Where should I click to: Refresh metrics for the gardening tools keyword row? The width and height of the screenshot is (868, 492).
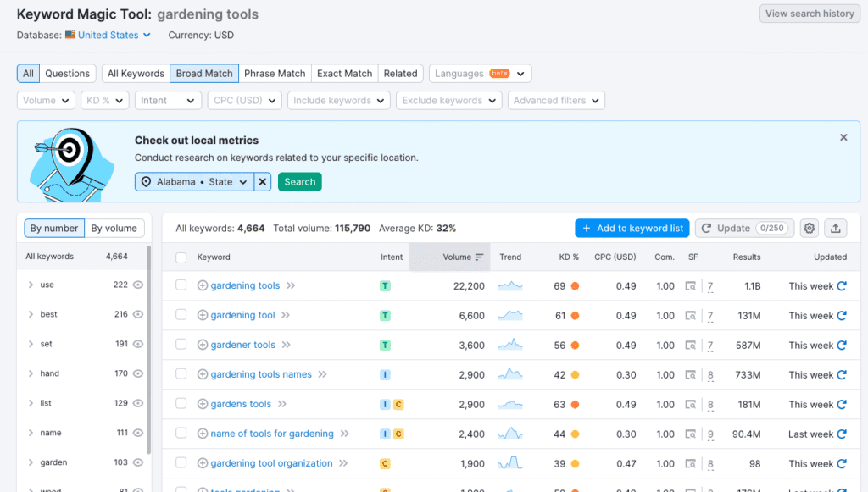pyautogui.click(x=841, y=285)
